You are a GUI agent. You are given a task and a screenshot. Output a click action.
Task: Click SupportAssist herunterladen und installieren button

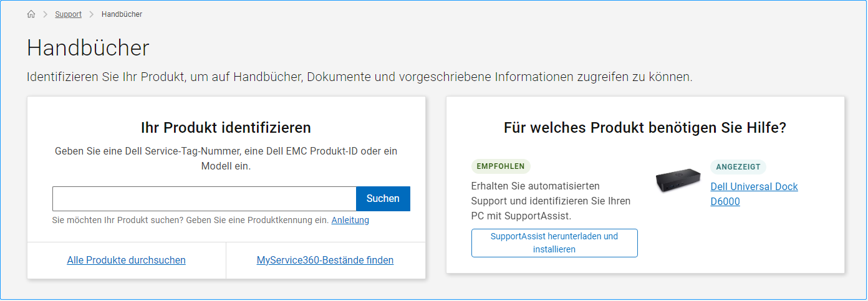pyautogui.click(x=554, y=243)
